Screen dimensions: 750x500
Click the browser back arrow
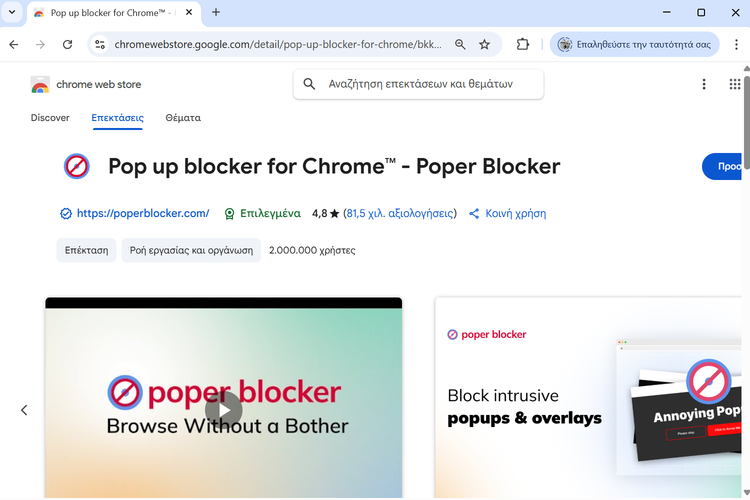(x=14, y=44)
